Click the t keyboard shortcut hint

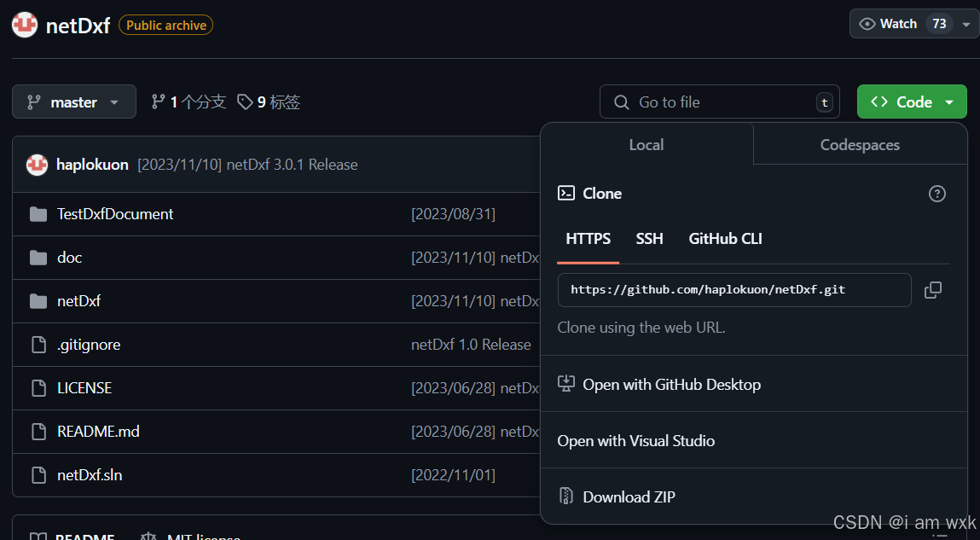(x=825, y=102)
